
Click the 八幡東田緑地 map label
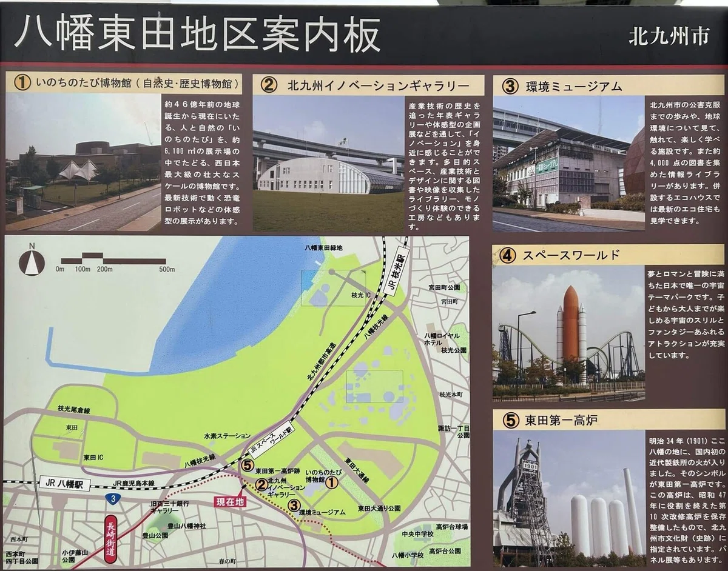click(x=325, y=247)
